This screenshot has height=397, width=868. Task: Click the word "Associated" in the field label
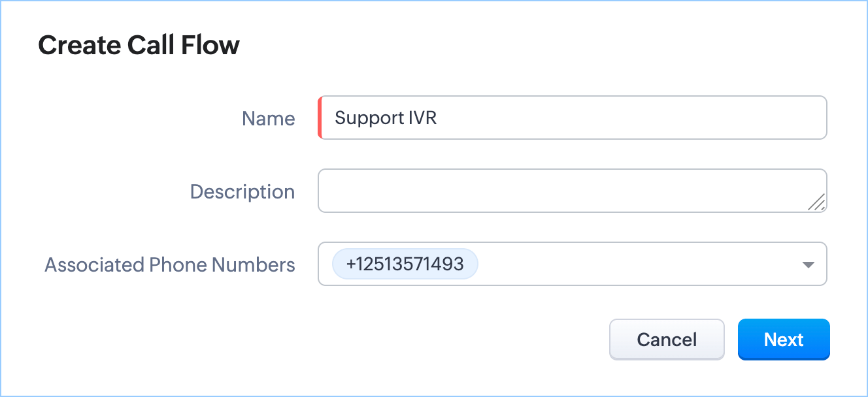94,265
